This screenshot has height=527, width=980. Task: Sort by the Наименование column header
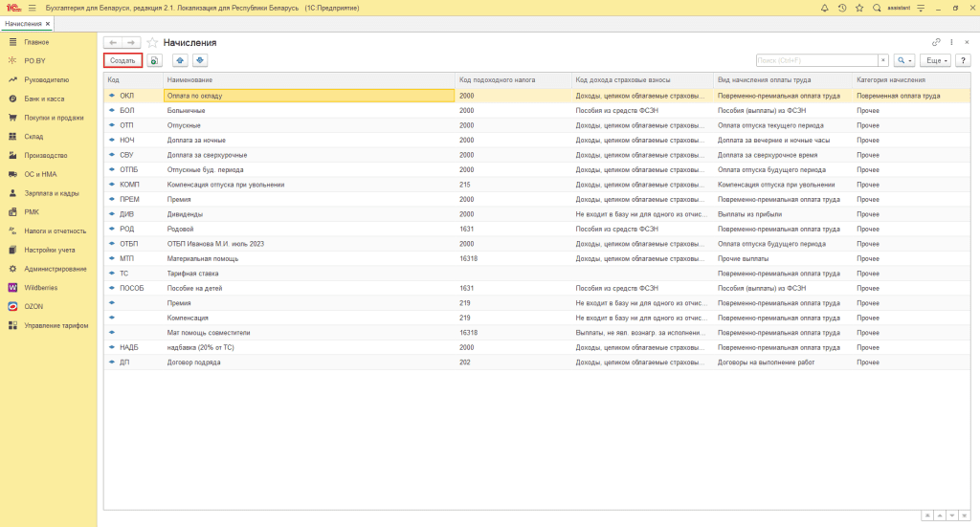tap(189, 79)
